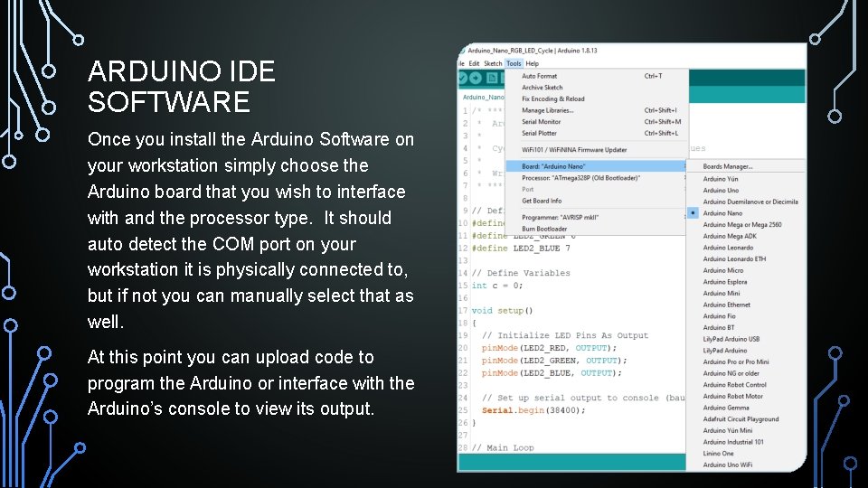Viewport: 868px width, 488px height.
Task: Choose Arduino Fio board
Action: click(746, 316)
